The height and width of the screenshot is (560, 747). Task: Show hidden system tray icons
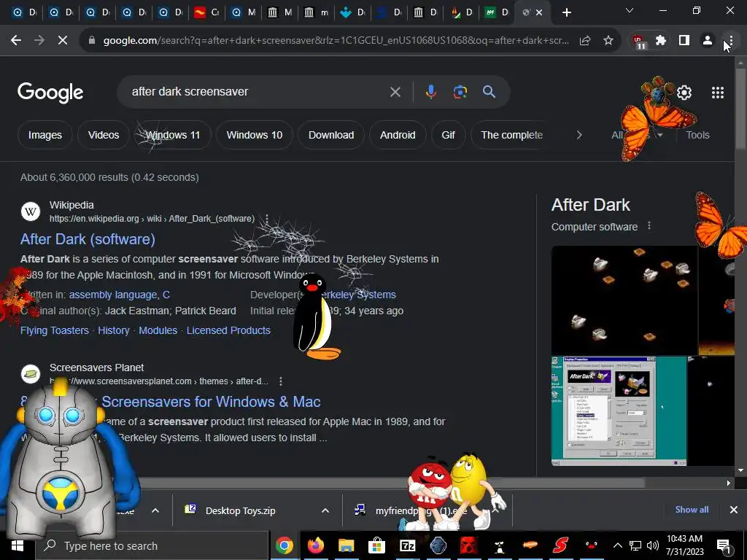click(x=617, y=545)
